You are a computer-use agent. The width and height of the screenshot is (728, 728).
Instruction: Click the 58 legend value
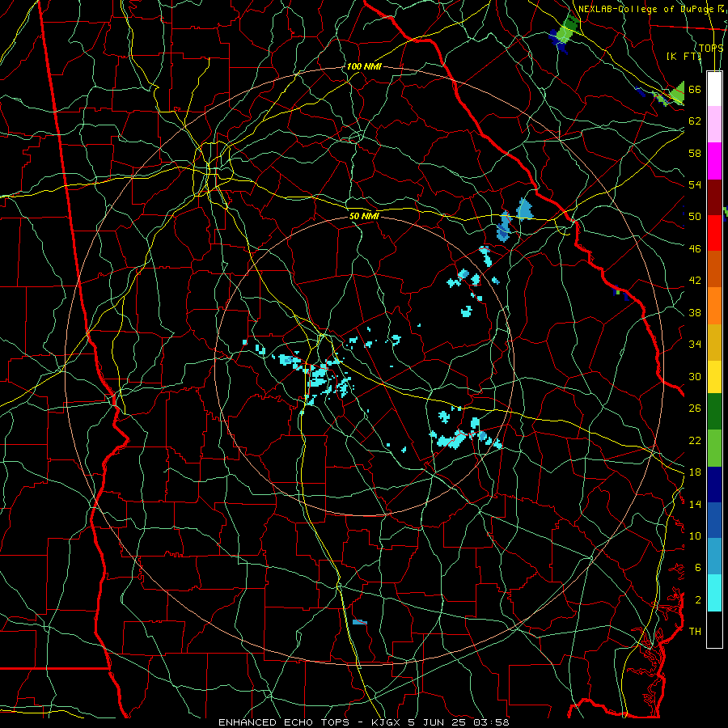tap(695, 153)
